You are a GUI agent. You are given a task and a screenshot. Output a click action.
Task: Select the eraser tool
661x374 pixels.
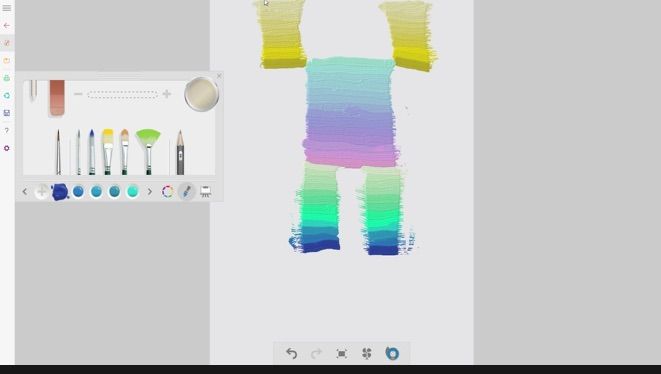pos(57,97)
